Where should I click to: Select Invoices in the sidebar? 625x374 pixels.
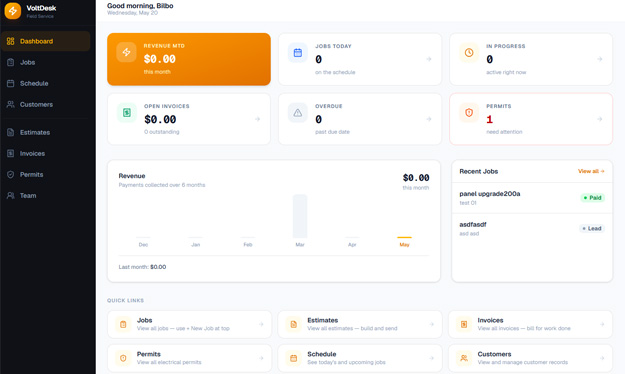(45, 154)
